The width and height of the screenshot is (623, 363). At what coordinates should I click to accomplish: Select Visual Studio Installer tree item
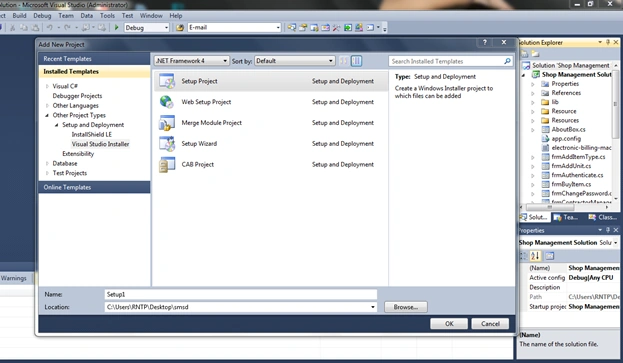pyautogui.click(x=101, y=144)
